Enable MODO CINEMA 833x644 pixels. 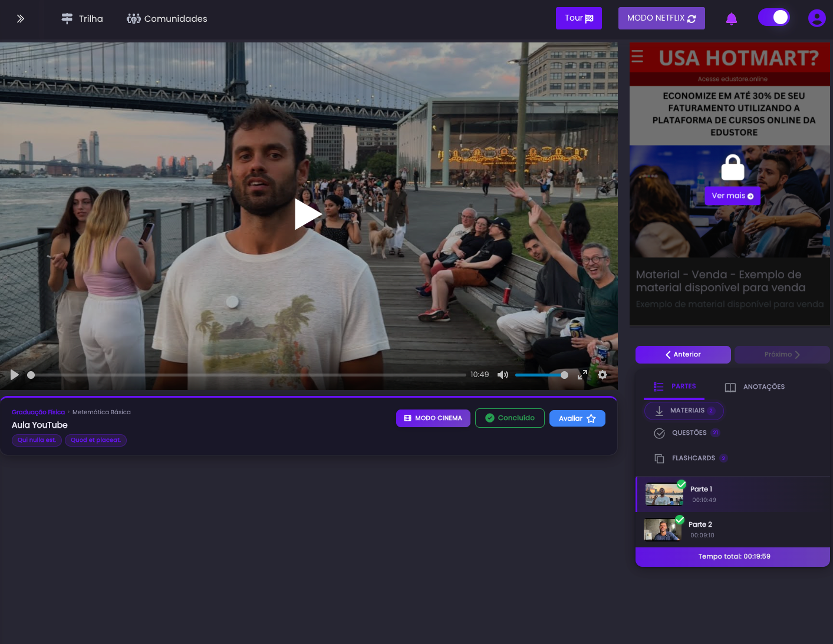433,418
